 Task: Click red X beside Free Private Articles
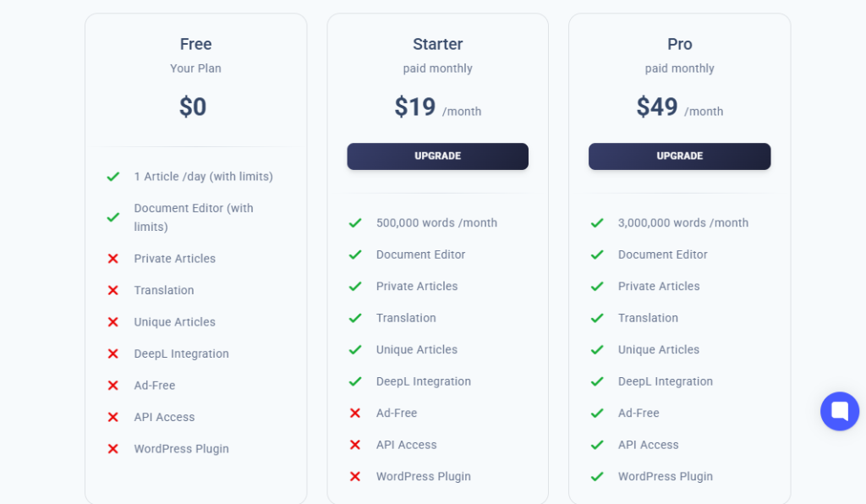pyautogui.click(x=112, y=259)
